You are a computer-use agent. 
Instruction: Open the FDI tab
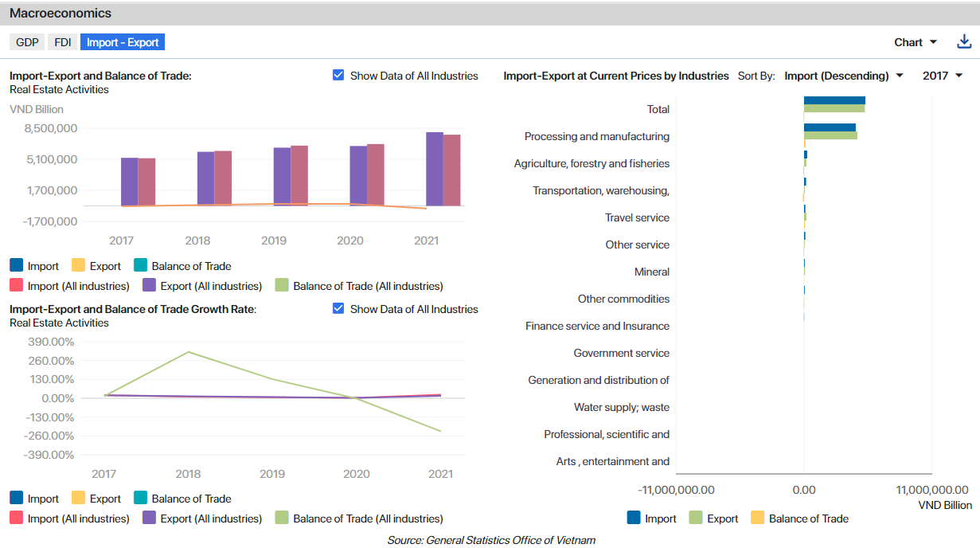(62, 42)
